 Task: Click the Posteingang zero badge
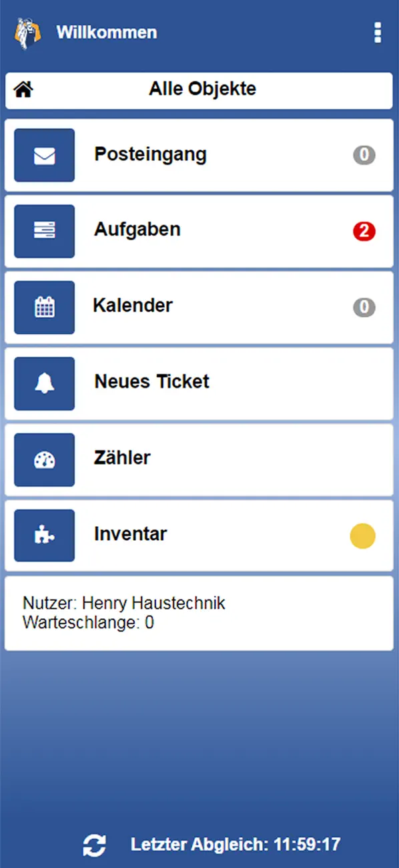point(364,154)
